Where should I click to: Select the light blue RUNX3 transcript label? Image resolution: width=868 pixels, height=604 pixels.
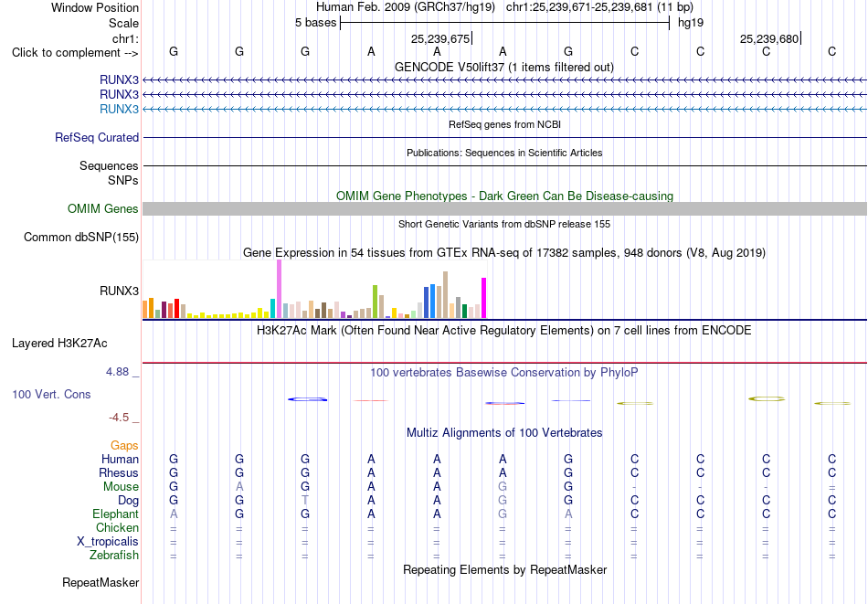tap(119, 109)
